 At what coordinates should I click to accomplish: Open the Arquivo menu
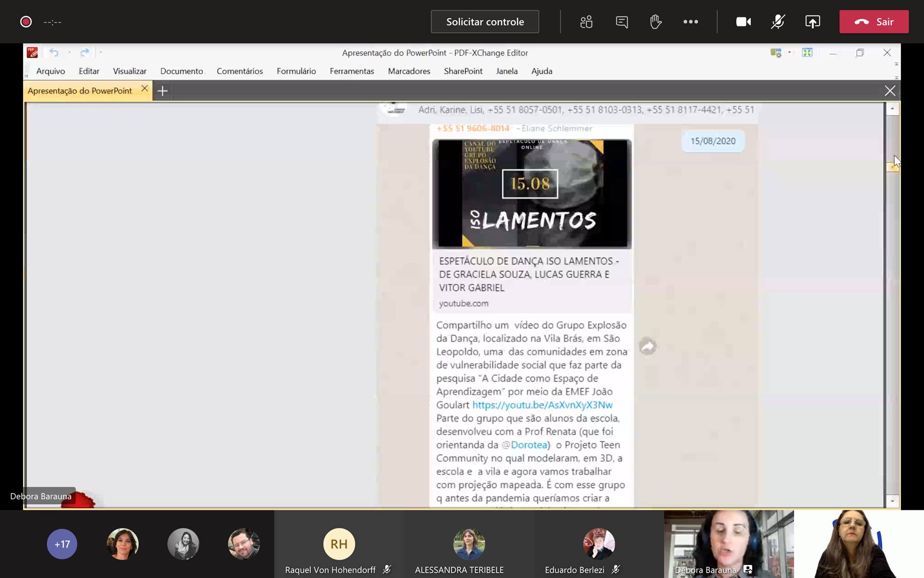point(51,71)
